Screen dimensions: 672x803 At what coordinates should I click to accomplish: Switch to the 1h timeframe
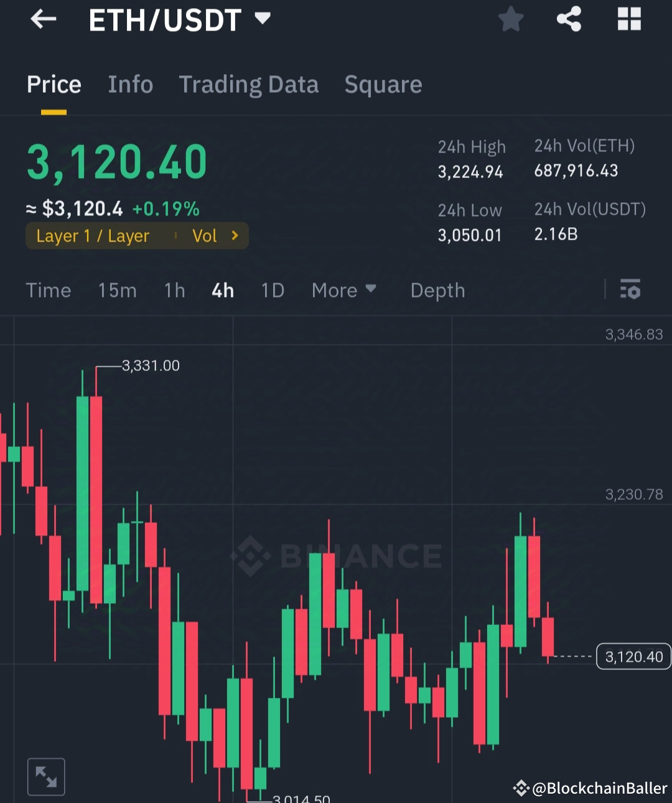[x=174, y=290]
